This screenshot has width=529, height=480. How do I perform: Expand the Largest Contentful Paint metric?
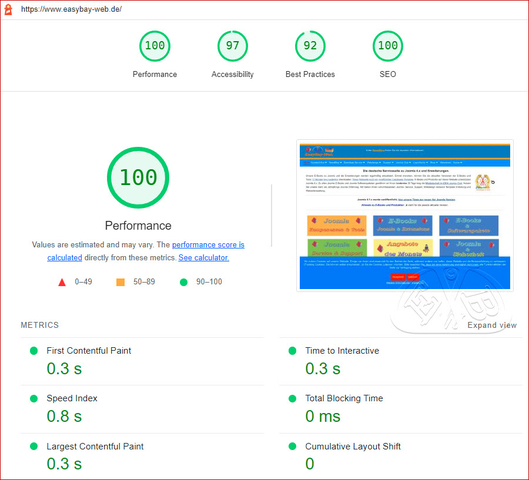(142, 457)
